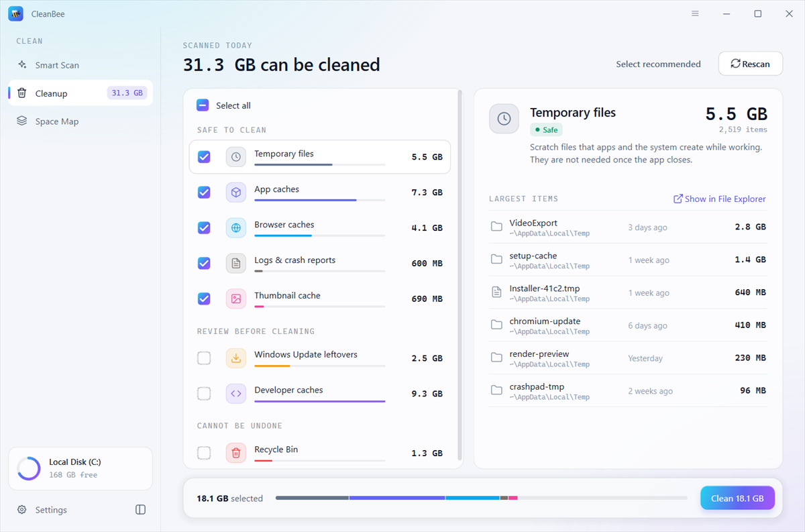Viewport: 805px width, 532px height.
Task: Collapse sidebar using the panel toggle icon
Action: [x=140, y=510]
